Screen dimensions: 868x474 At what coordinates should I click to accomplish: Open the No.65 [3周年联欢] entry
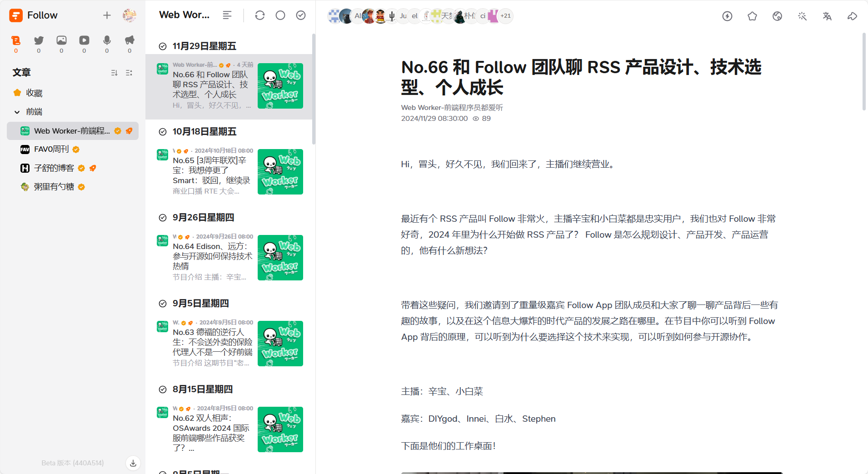tap(211, 171)
